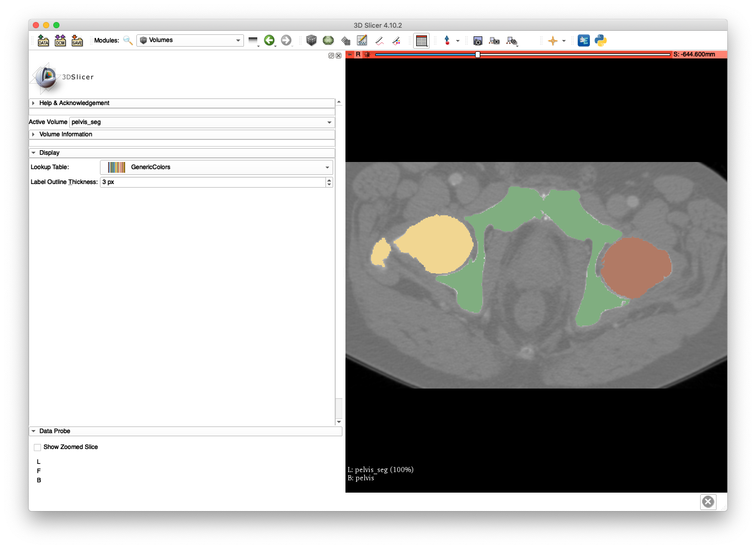Click the brown femoral head segment
This screenshot has height=549, width=756.
(636, 268)
